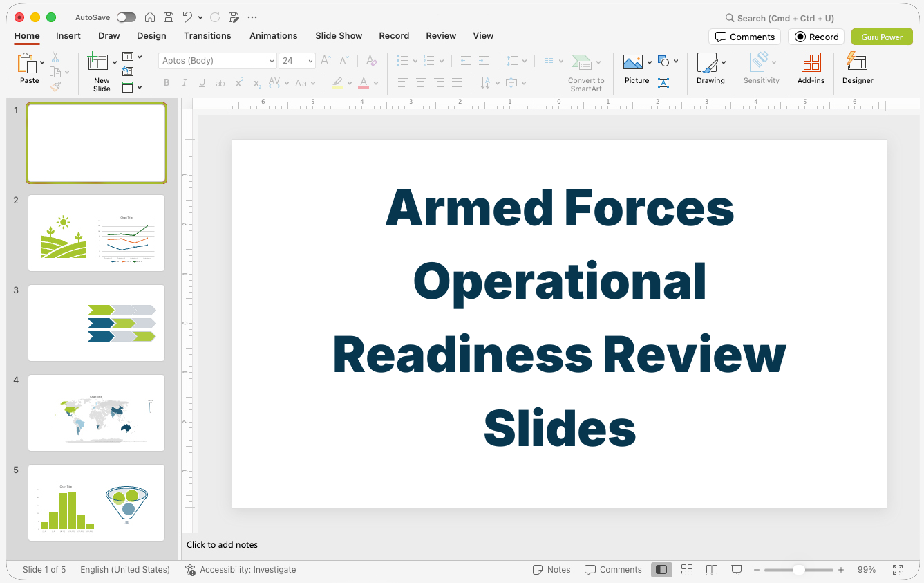924x583 pixels.
Task: Expand the Undo history arrow
Action: pos(200,17)
